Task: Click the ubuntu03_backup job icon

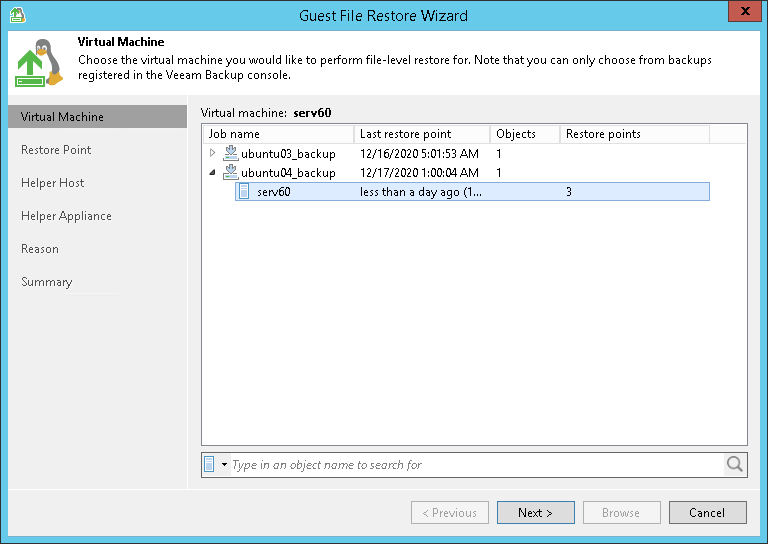Action: pyautogui.click(x=231, y=153)
